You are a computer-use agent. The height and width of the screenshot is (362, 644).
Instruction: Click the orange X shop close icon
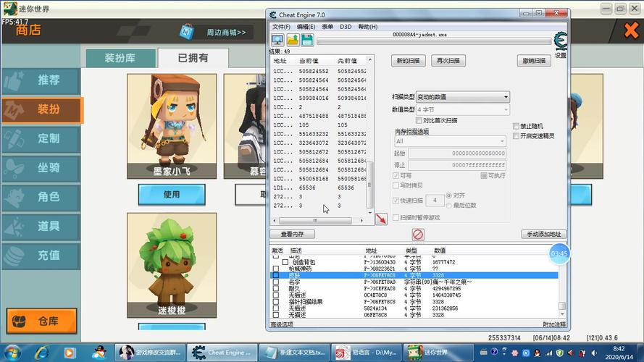(x=631, y=31)
